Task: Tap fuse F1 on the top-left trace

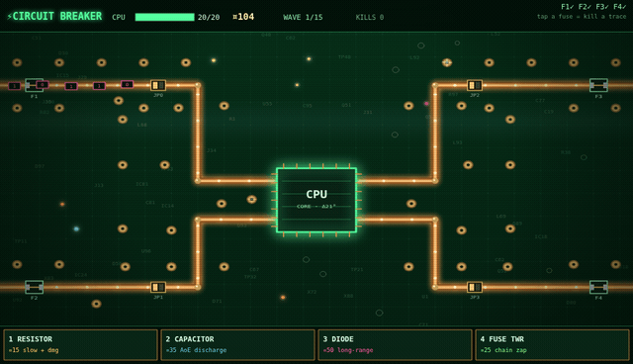Action: (34, 85)
